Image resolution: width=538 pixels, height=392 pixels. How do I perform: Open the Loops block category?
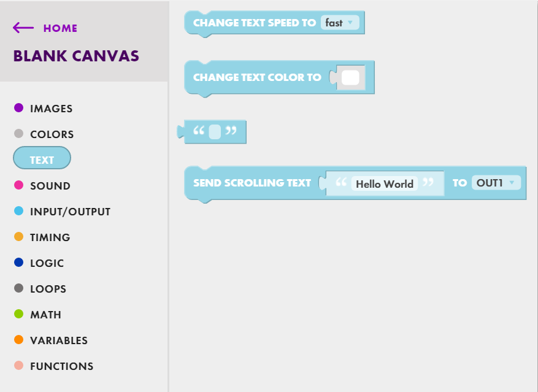point(48,288)
